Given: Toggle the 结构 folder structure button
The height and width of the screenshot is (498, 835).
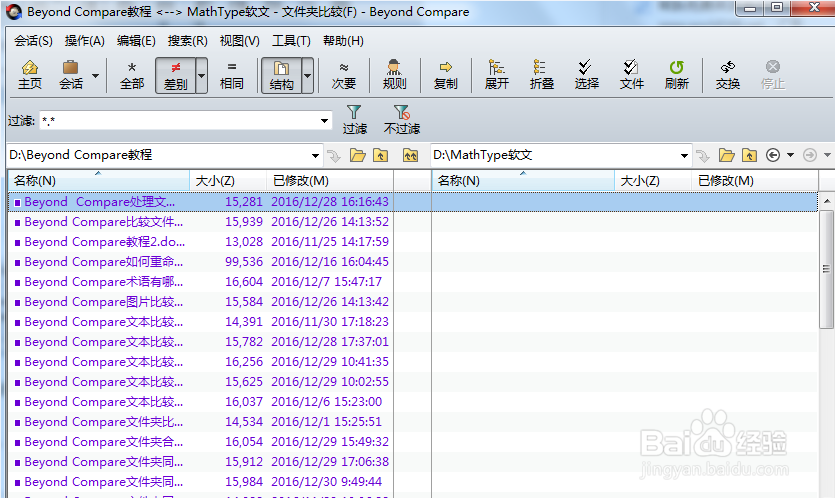Looking at the screenshot, I should click(281, 76).
